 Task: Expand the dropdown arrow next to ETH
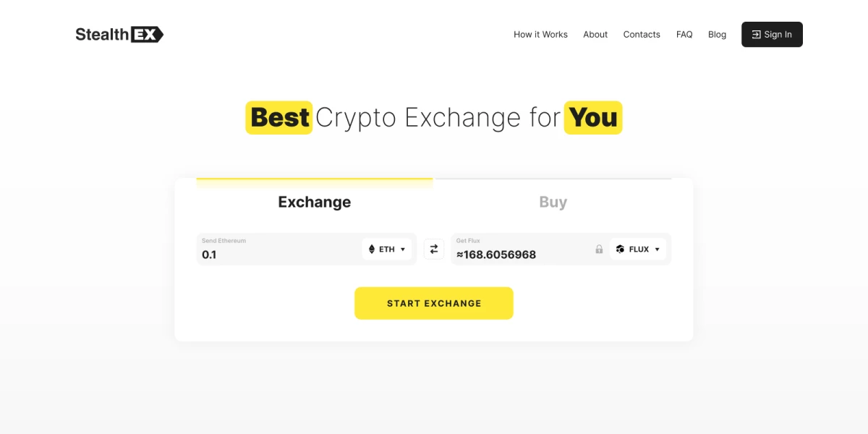[403, 250]
